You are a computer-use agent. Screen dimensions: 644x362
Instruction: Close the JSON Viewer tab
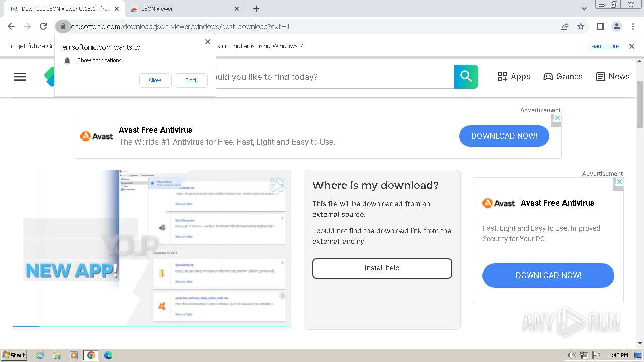pyautogui.click(x=237, y=9)
